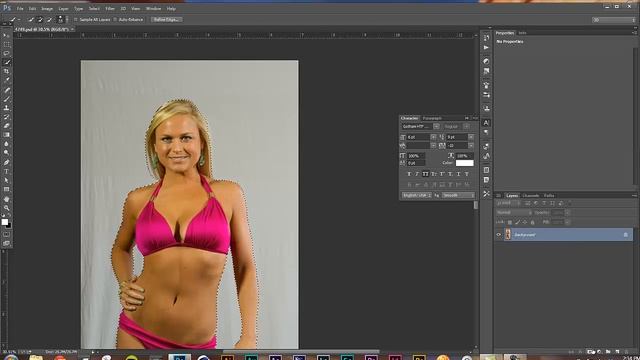Select the Move tool
Image resolution: width=640 pixels, height=360 pixels.
pos(7,36)
